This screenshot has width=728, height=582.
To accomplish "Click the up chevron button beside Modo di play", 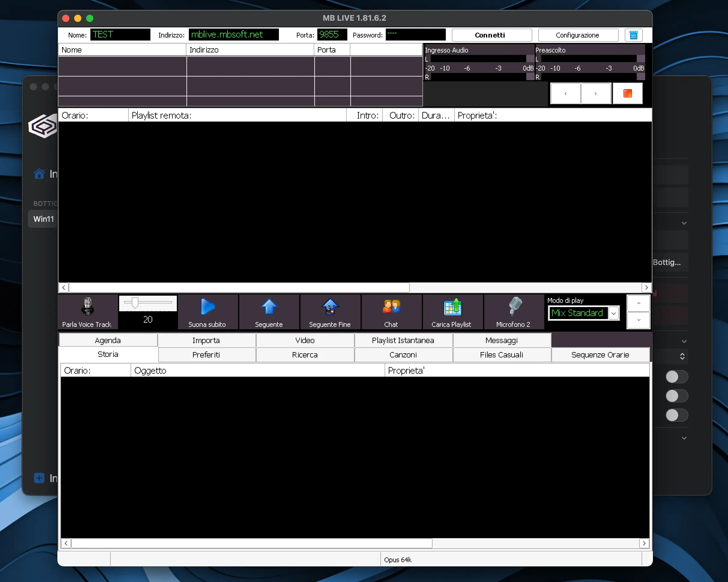I will pos(639,303).
